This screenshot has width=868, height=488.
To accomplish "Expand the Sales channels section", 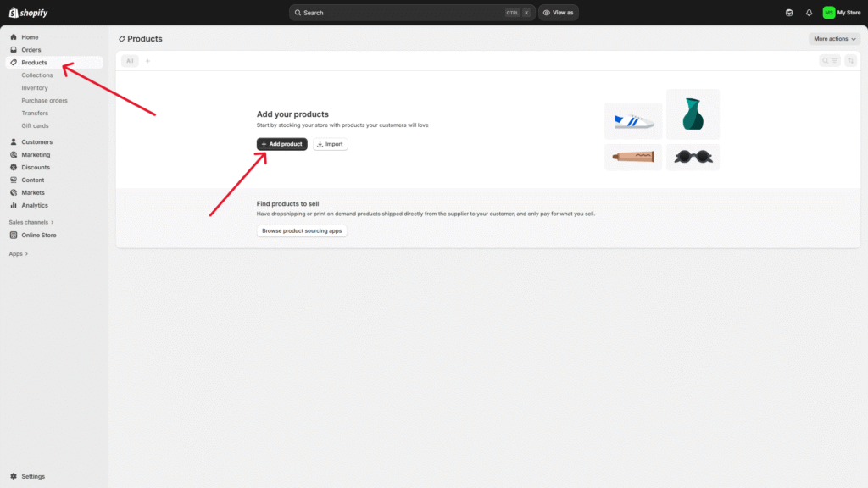I will coord(31,222).
